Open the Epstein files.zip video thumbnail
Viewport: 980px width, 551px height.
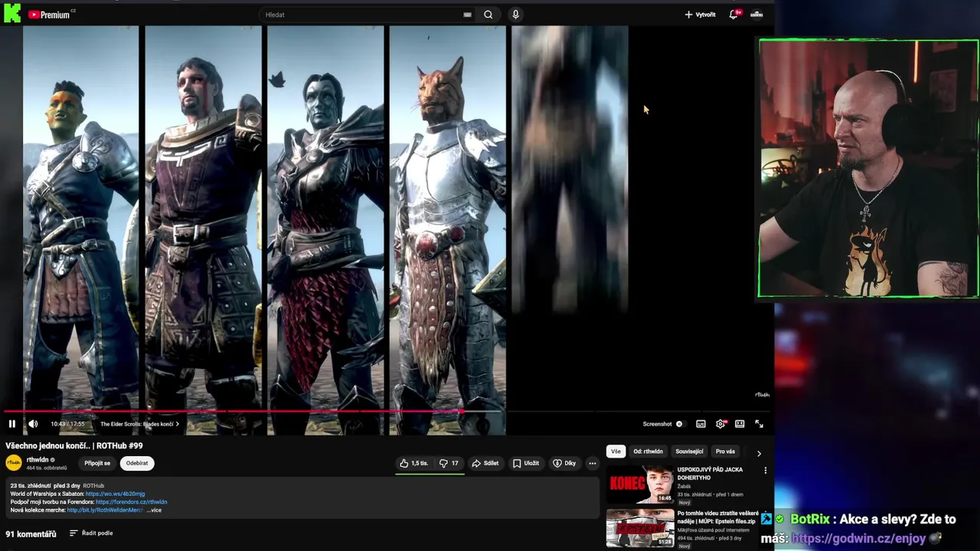point(640,529)
